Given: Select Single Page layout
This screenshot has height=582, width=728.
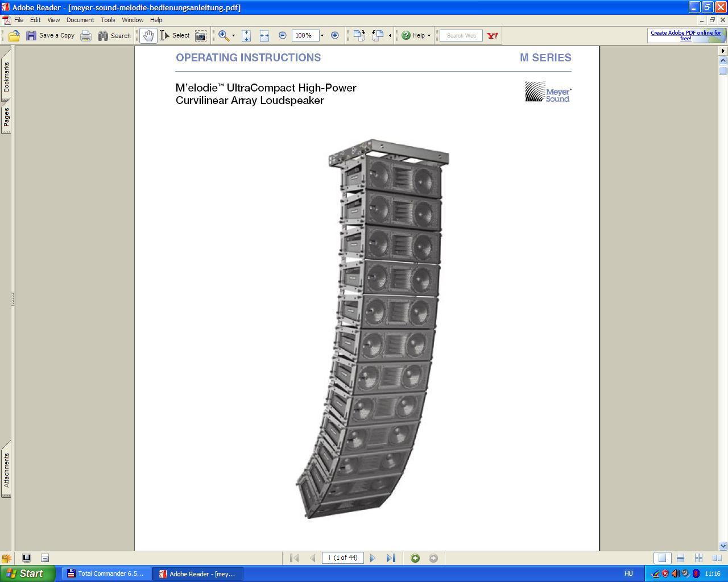Looking at the screenshot, I should point(662,558).
